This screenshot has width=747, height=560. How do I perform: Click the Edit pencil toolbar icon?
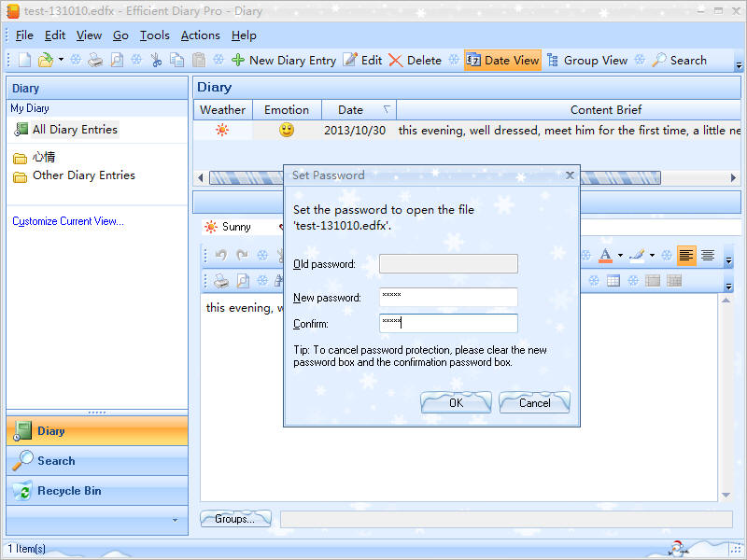362,60
